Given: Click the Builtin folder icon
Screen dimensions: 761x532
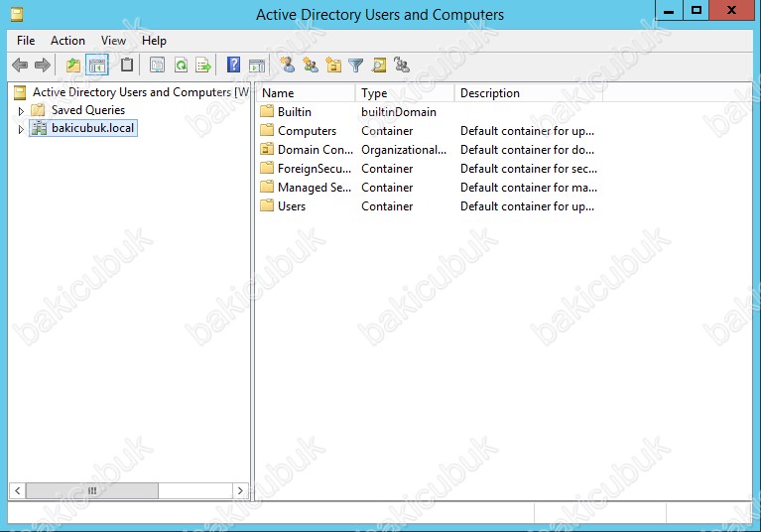Looking at the screenshot, I should click(x=267, y=111).
